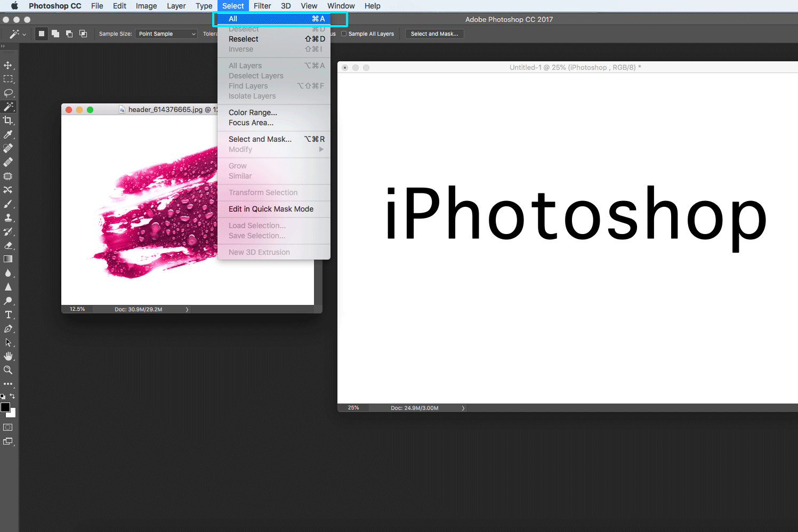This screenshot has height=532, width=798.
Task: Select the Rectangular Marquee tool
Action: (x=8, y=79)
